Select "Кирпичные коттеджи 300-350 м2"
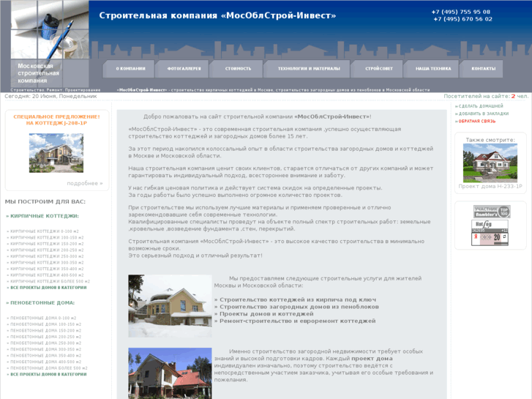The width and height of the screenshot is (532, 399). pos(47,263)
